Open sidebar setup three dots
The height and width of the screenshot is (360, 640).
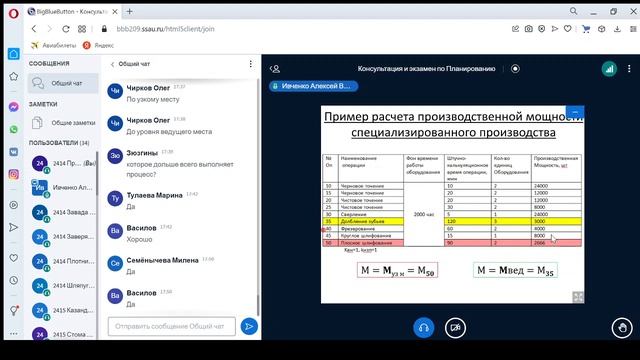(13, 333)
